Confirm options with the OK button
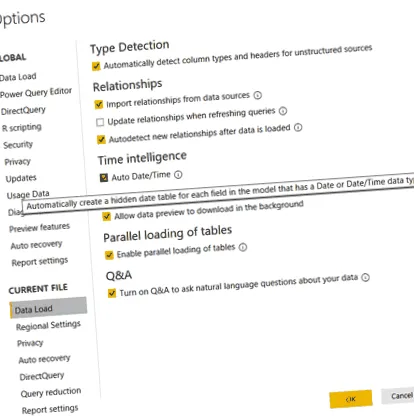The width and height of the screenshot is (414, 420). click(x=351, y=399)
